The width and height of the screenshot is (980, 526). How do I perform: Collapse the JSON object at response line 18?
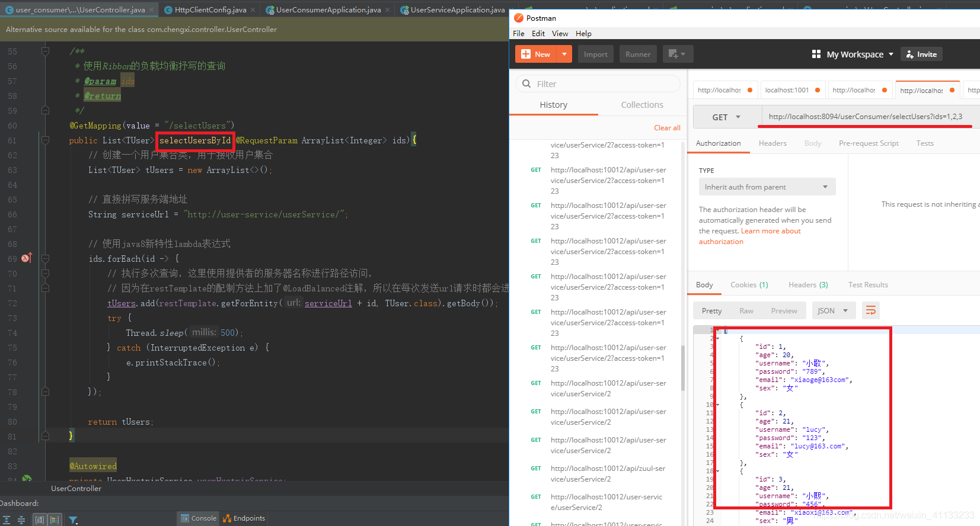pyautogui.click(x=717, y=472)
